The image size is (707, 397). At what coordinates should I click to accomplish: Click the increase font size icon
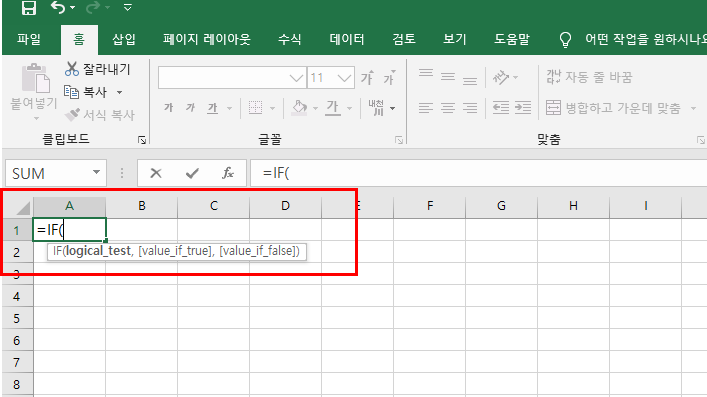367,78
